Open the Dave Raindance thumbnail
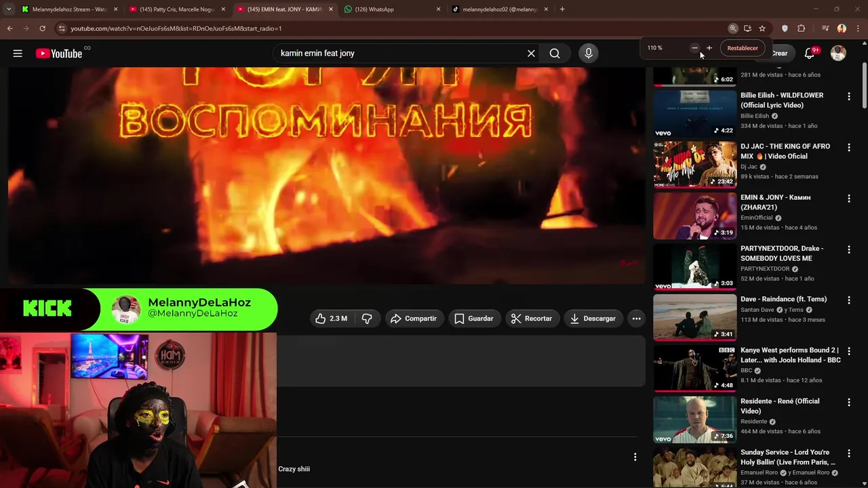The image size is (868, 488). click(694, 317)
